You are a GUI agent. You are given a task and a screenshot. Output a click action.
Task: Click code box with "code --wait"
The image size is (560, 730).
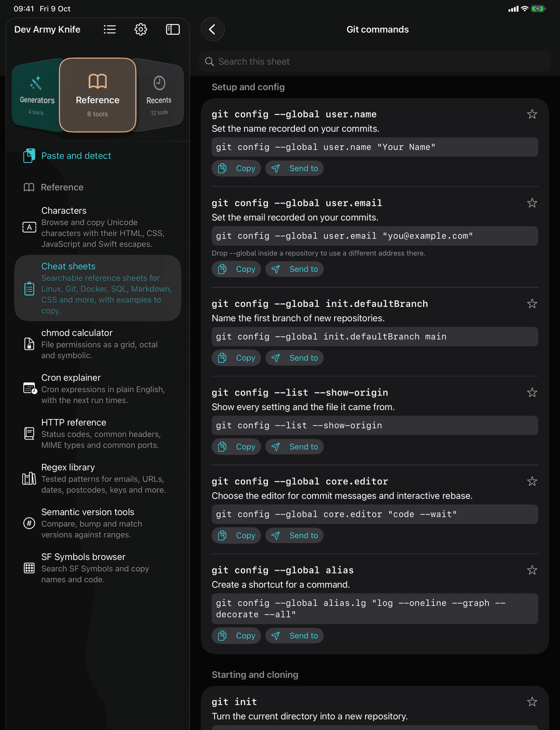375,514
